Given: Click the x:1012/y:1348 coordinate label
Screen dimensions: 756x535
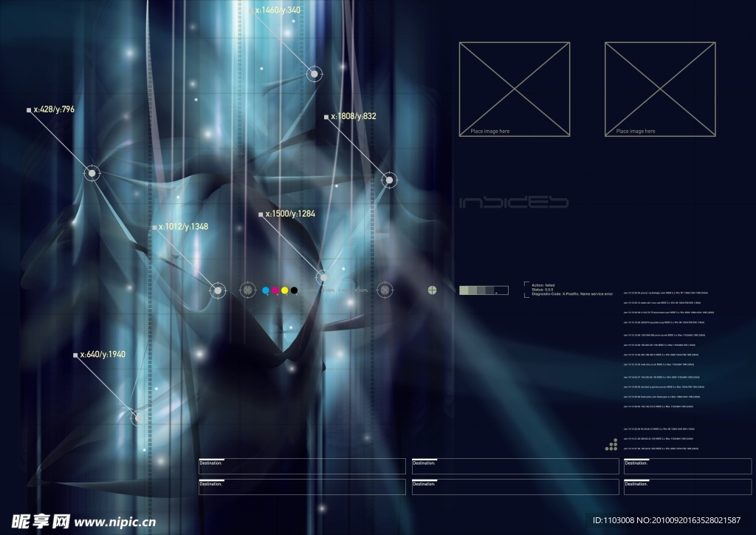Looking at the screenshot, I should [x=184, y=227].
